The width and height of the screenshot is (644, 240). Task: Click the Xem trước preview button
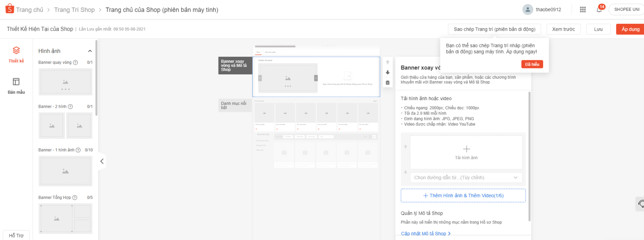(563, 29)
